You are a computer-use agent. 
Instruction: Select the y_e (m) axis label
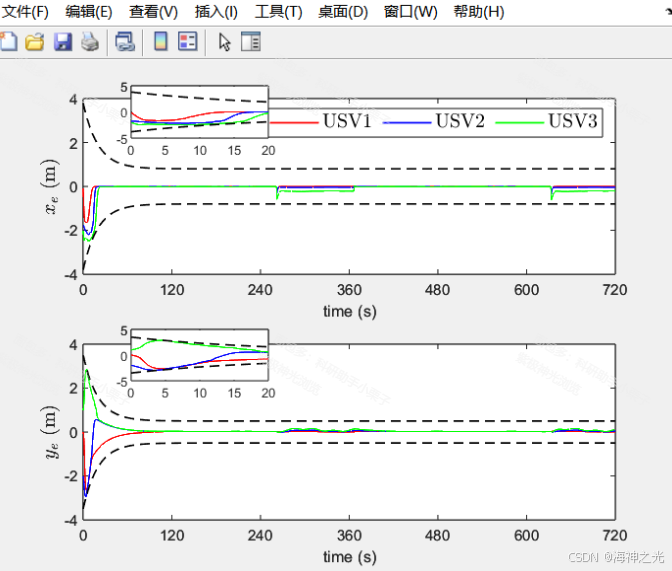click(51, 432)
